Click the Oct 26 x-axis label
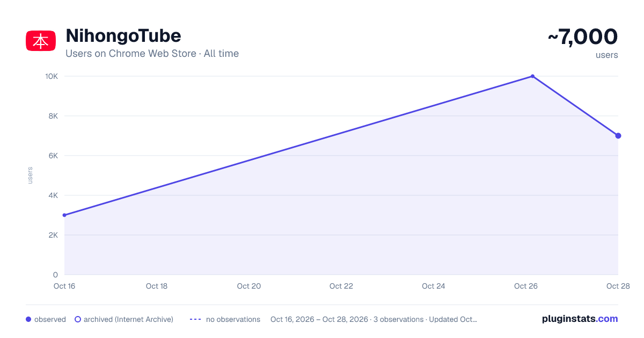 click(x=526, y=286)
